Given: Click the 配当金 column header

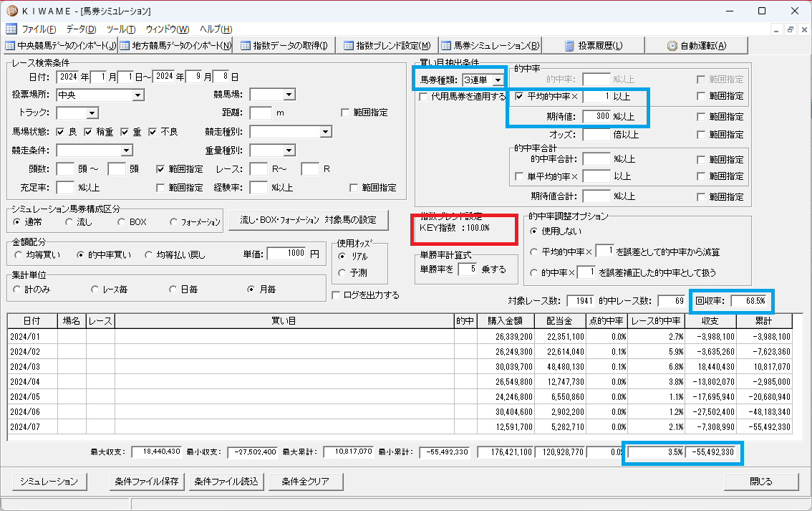Looking at the screenshot, I should [x=560, y=321].
